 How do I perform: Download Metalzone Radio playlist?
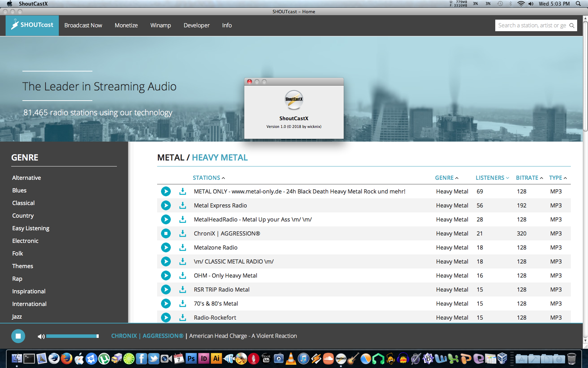183,247
